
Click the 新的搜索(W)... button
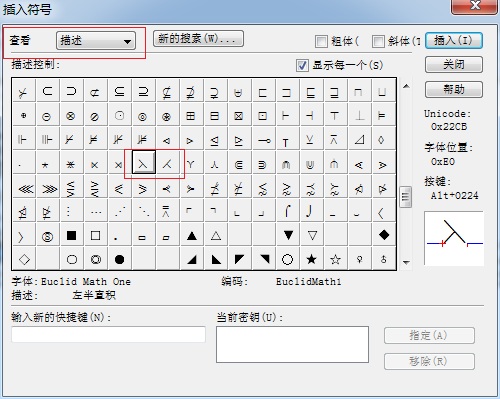point(198,39)
